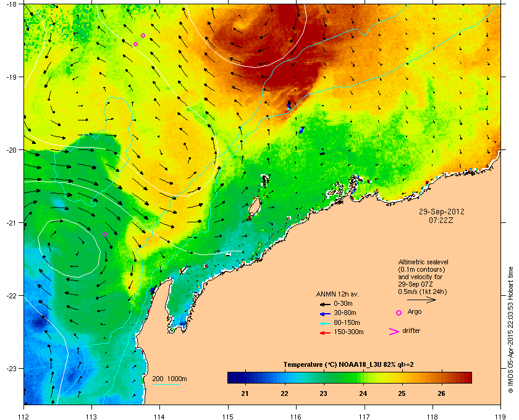
Task: Click the magenta Argo circle legend icon
Action: click(x=399, y=313)
